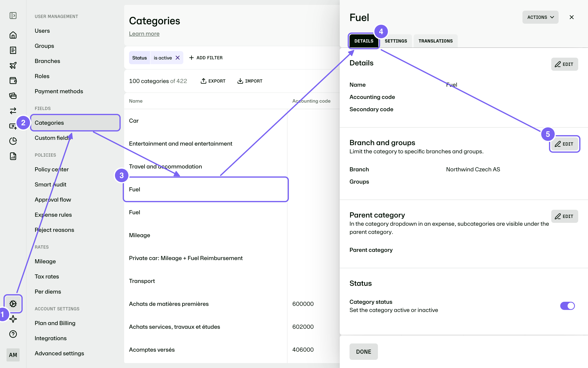Select the Mileage category row

206,235
